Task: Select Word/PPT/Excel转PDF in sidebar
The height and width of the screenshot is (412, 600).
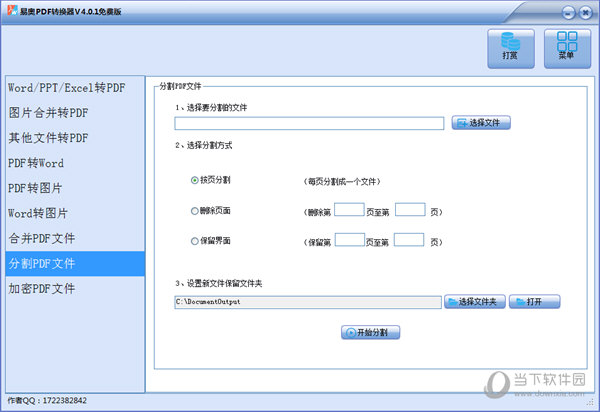Action: (x=75, y=88)
